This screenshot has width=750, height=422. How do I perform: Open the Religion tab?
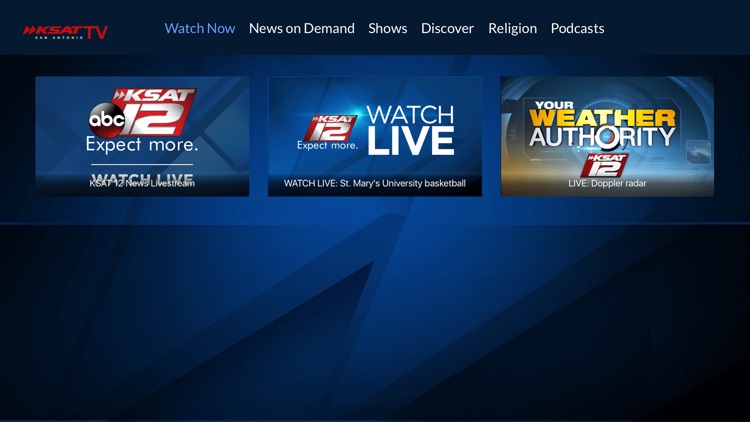(x=512, y=29)
